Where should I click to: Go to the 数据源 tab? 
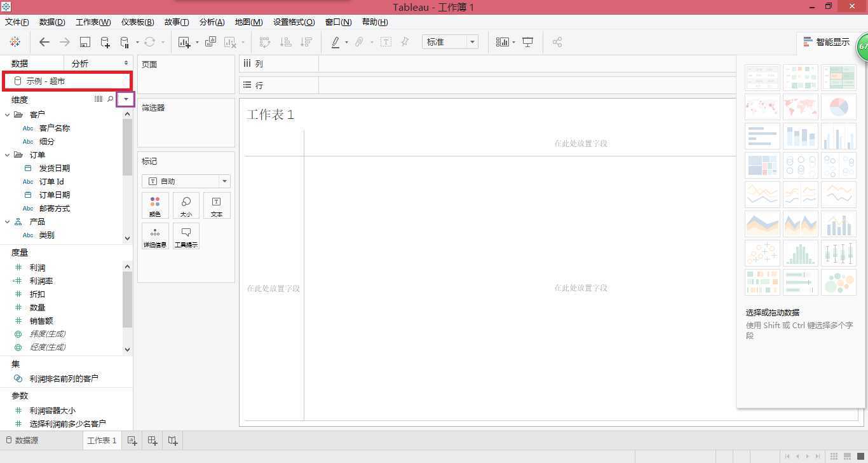pyautogui.click(x=22, y=440)
